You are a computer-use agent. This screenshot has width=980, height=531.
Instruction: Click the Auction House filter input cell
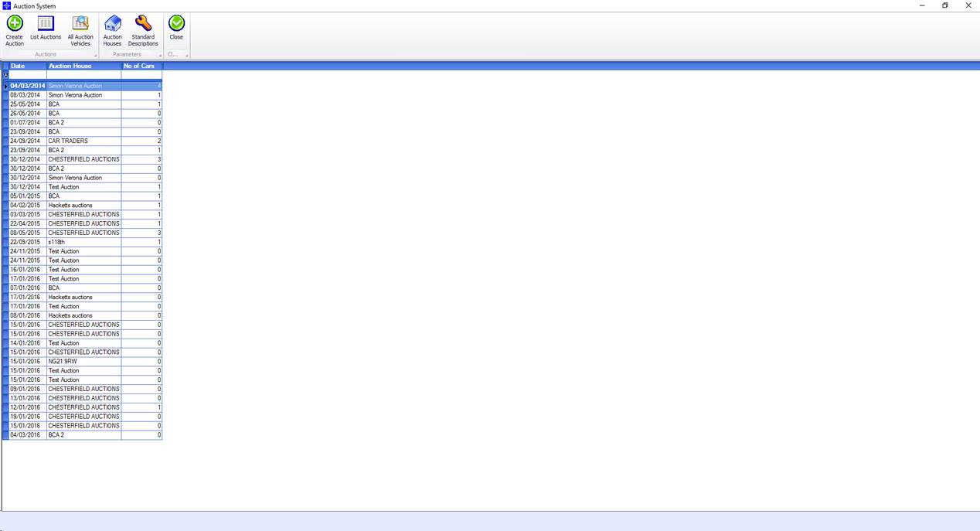click(83, 76)
